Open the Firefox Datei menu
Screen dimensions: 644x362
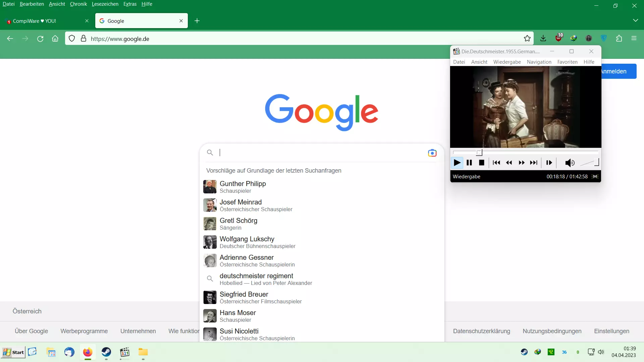pyautogui.click(x=9, y=4)
